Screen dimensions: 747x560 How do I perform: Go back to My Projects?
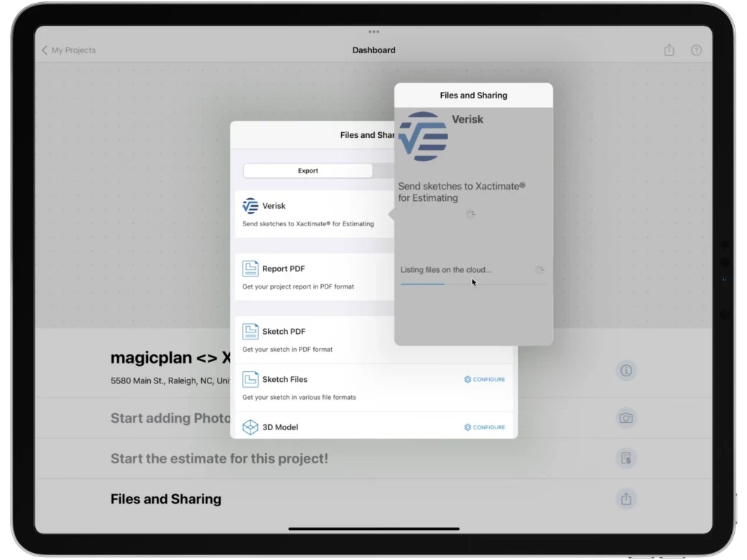pos(69,50)
